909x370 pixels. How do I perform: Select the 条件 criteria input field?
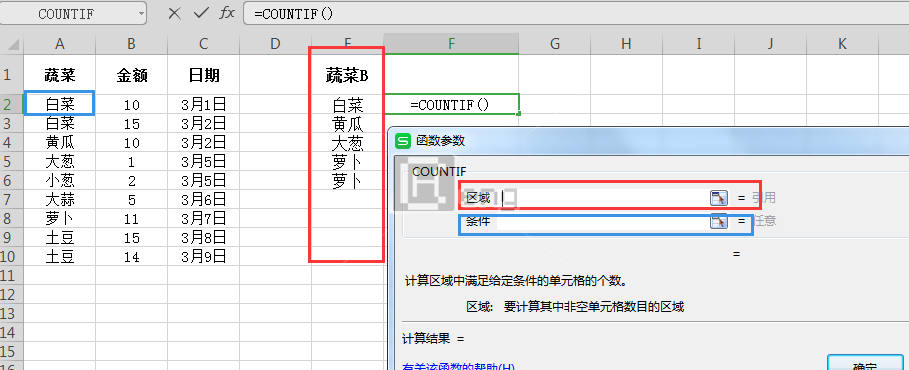click(x=603, y=221)
